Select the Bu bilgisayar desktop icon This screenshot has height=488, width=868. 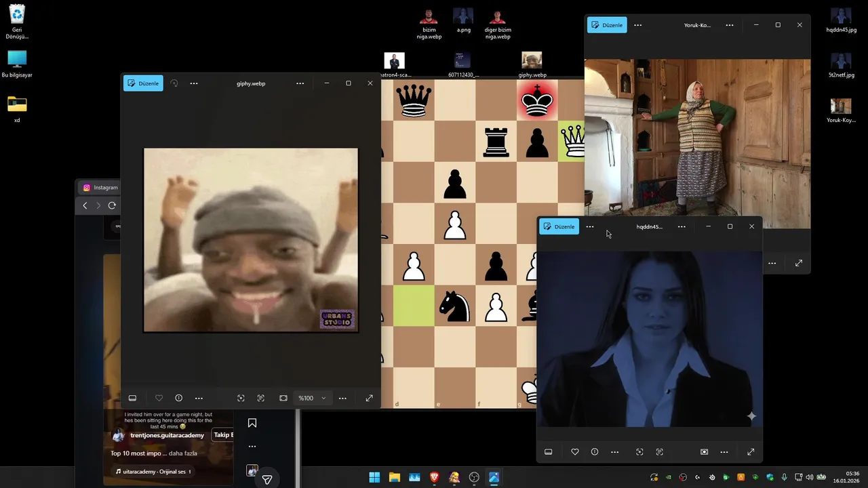click(x=17, y=64)
